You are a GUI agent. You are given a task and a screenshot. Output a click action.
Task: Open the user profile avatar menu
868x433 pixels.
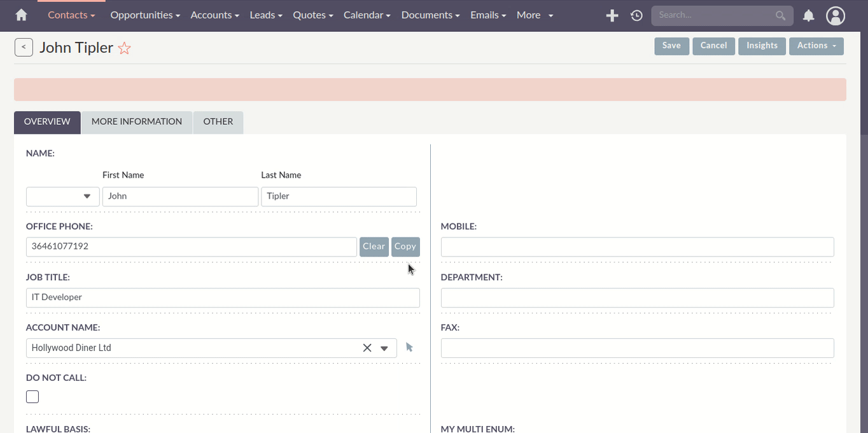click(x=836, y=15)
